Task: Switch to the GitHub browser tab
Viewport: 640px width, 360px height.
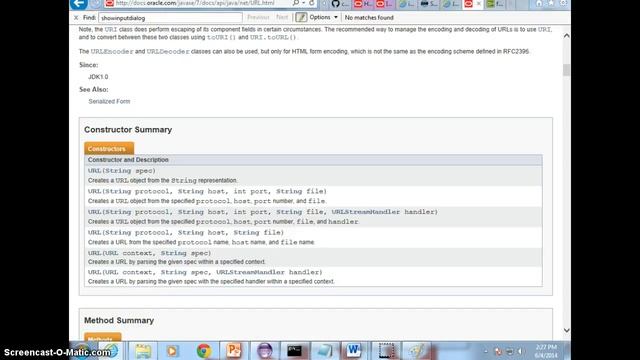Action: tap(340, 4)
